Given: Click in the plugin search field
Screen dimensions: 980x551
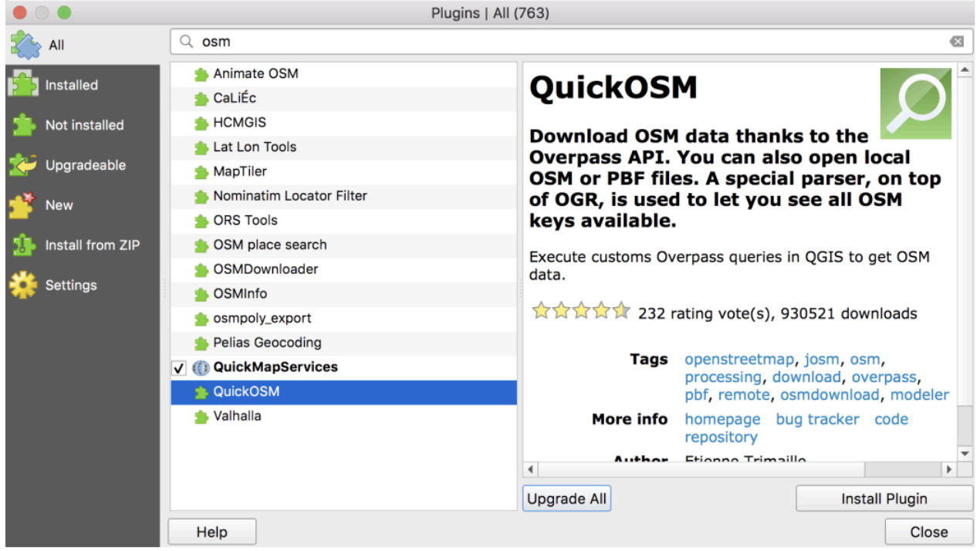Looking at the screenshot, I should pyautogui.click(x=571, y=42).
